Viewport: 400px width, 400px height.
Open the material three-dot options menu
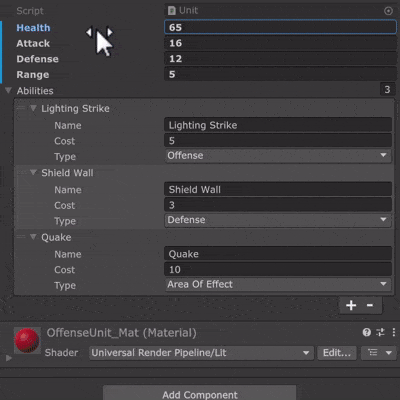[394, 332]
